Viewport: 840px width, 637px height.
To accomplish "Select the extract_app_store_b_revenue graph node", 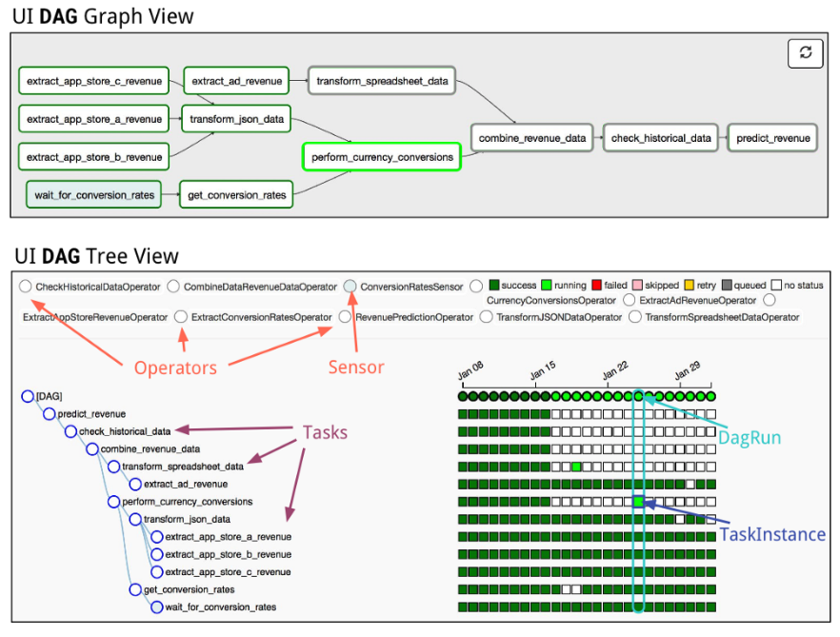I will (x=93, y=157).
